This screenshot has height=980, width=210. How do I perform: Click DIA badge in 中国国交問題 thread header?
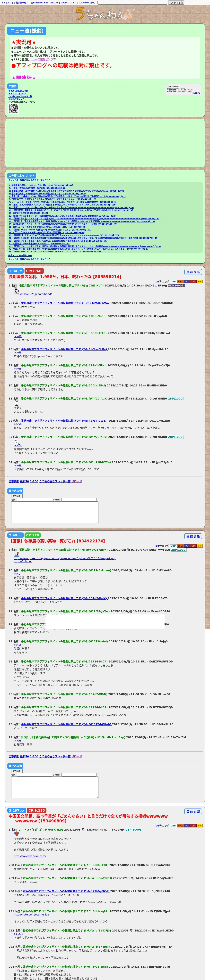(x=194, y=825)
